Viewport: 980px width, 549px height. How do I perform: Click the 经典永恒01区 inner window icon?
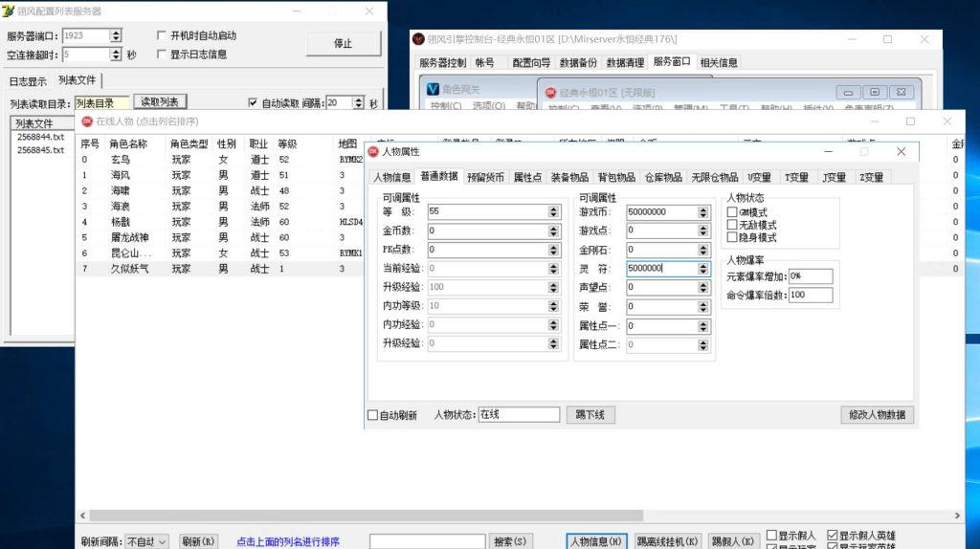[x=550, y=93]
